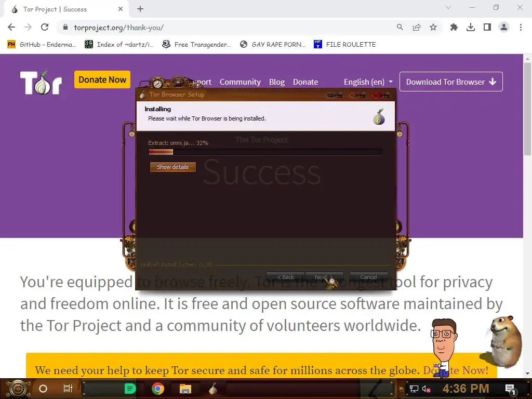The image size is (532, 399).
Task: Open Task View on taskbar
Action: (x=68, y=389)
